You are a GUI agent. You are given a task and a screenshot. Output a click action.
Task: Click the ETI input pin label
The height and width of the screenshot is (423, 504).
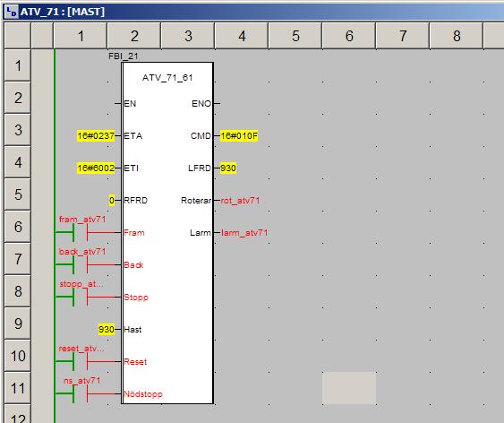(131, 168)
